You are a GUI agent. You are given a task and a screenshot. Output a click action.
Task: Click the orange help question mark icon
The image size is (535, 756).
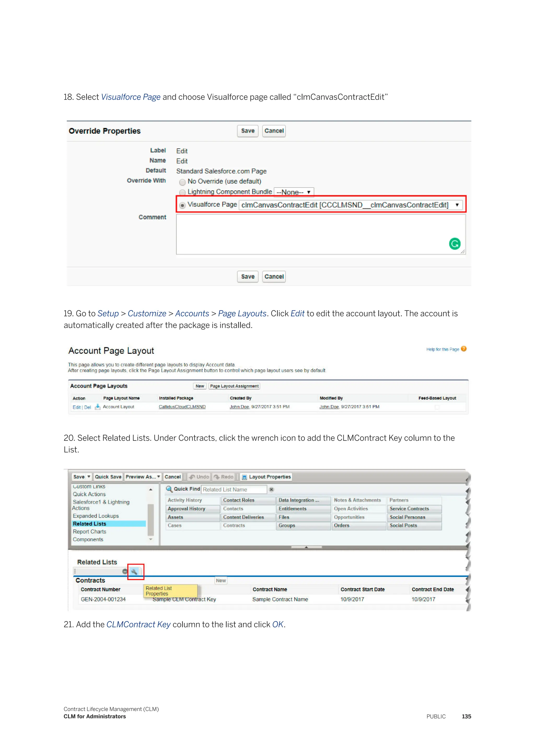click(464, 349)
